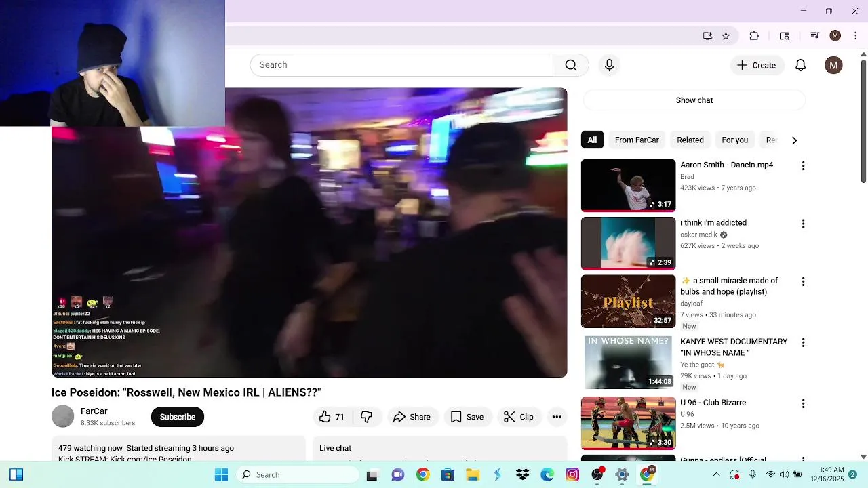
Task: Open YouTube notifications bell
Action: pos(801,65)
